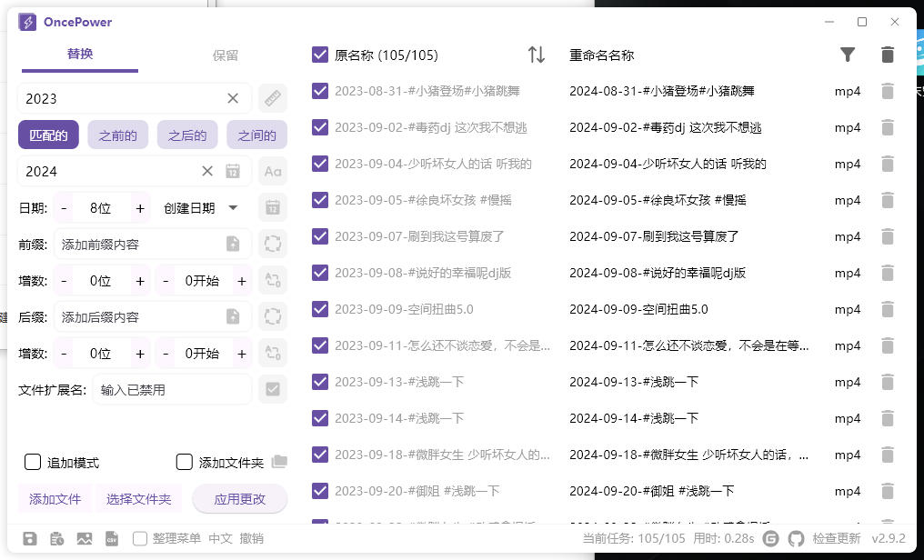This screenshot has width=924, height=560.
Task: Uncheck the 2023-09-05 徐良坏女孩 row
Action: (x=320, y=200)
